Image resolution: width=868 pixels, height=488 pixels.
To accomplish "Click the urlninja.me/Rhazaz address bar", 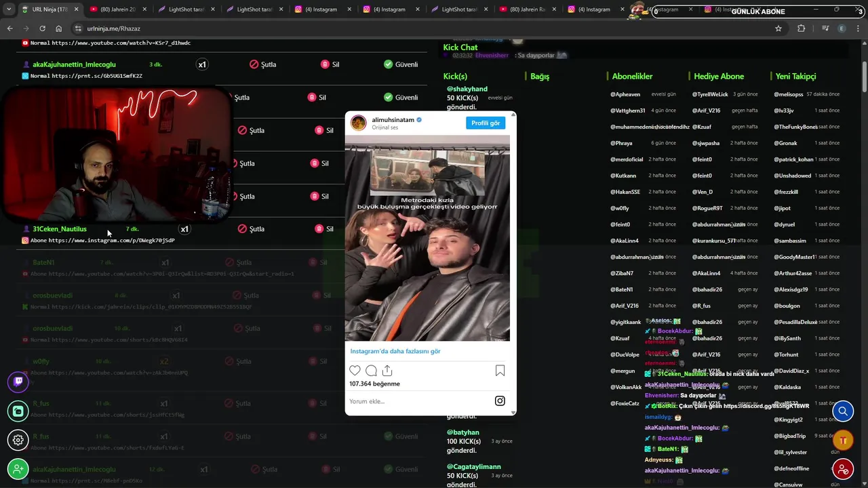I will 427,28.
